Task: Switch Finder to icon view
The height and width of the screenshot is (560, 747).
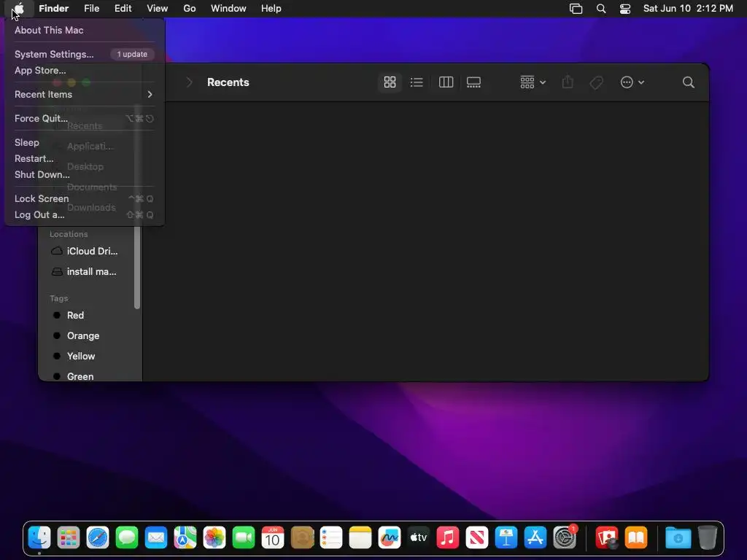Action: pos(390,82)
